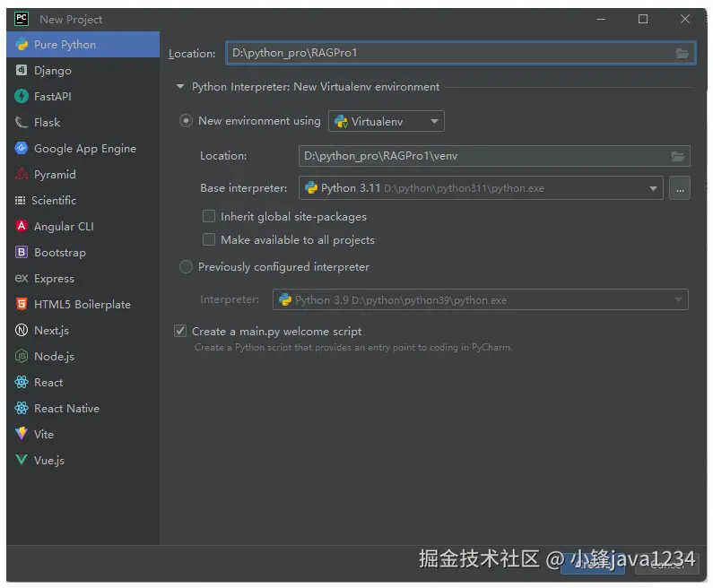Click the Next.js N icon

[22, 330]
